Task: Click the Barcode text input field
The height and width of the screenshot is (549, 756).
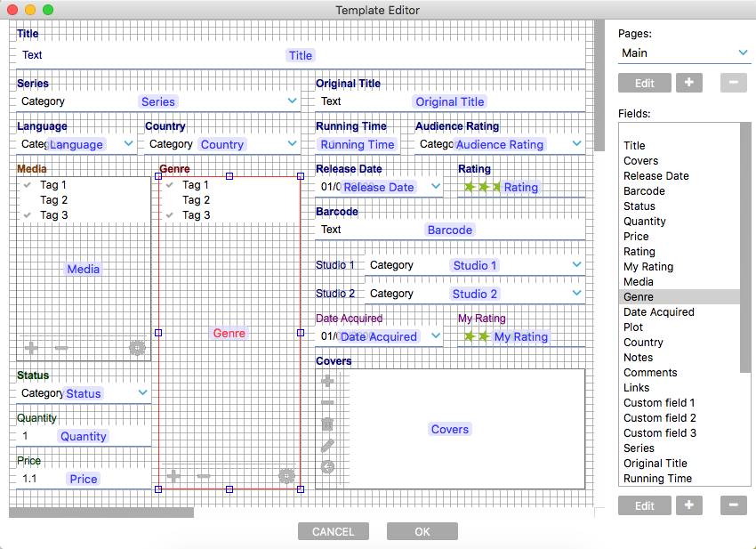Action: pos(450,230)
